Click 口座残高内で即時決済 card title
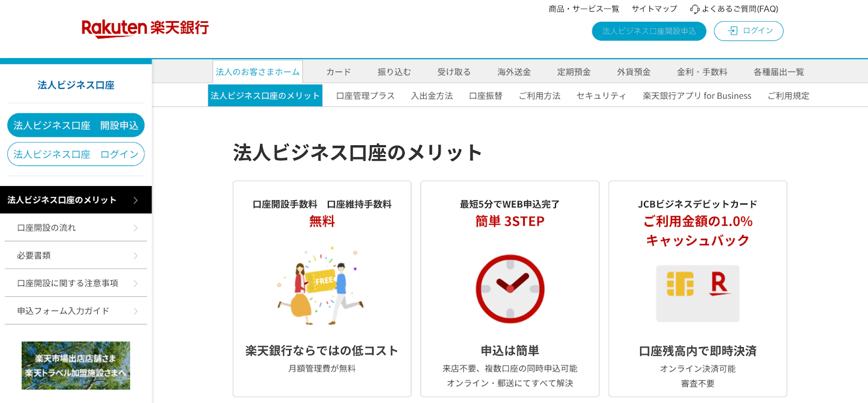This screenshot has width=868, height=403. click(698, 351)
